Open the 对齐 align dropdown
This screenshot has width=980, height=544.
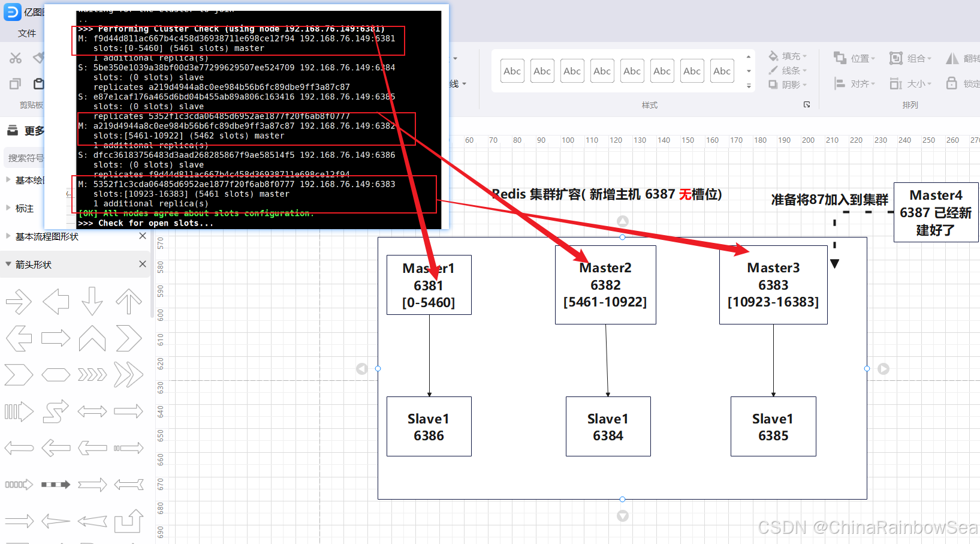pos(855,83)
